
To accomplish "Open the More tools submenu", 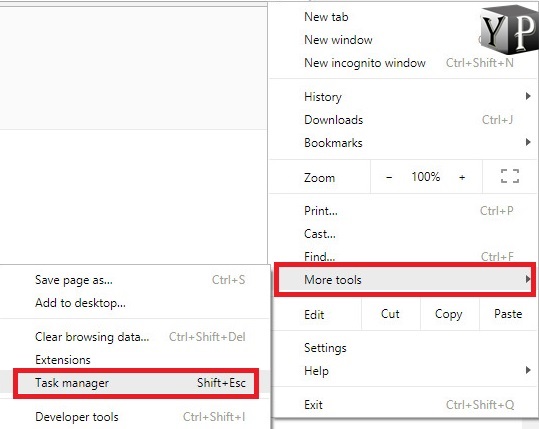I will point(405,279).
